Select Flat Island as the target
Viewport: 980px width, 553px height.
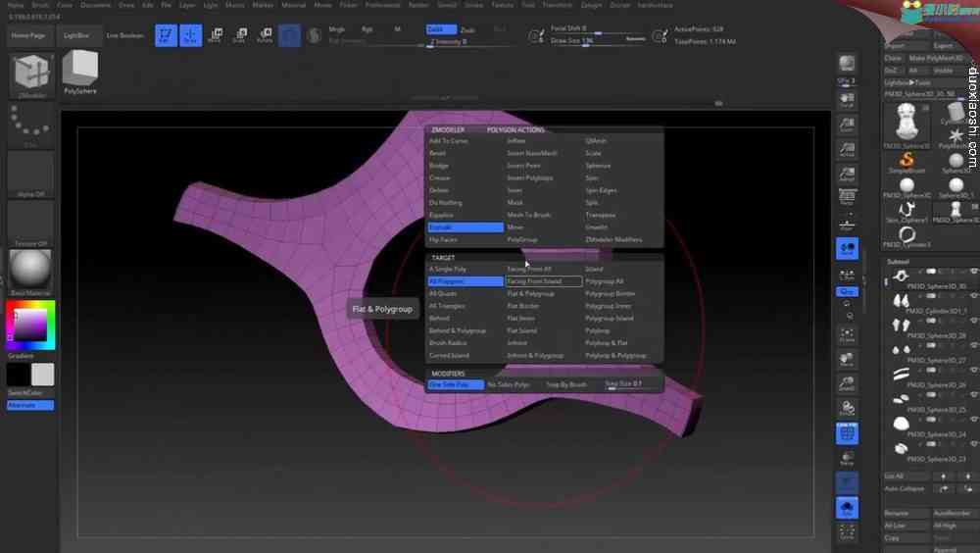(522, 331)
